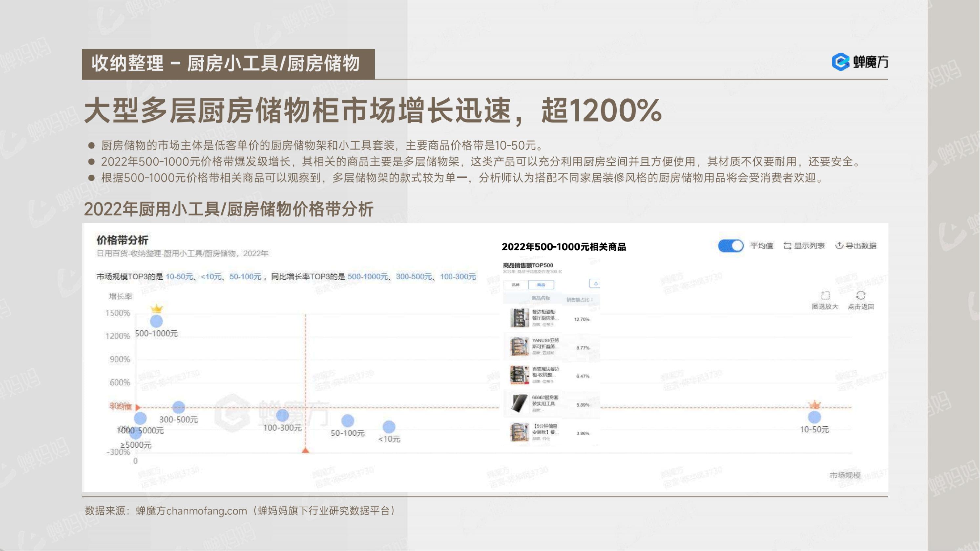Click the 1500% y-axis label
The height and width of the screenshot is (551, 980).
click(x=117, y=313)
